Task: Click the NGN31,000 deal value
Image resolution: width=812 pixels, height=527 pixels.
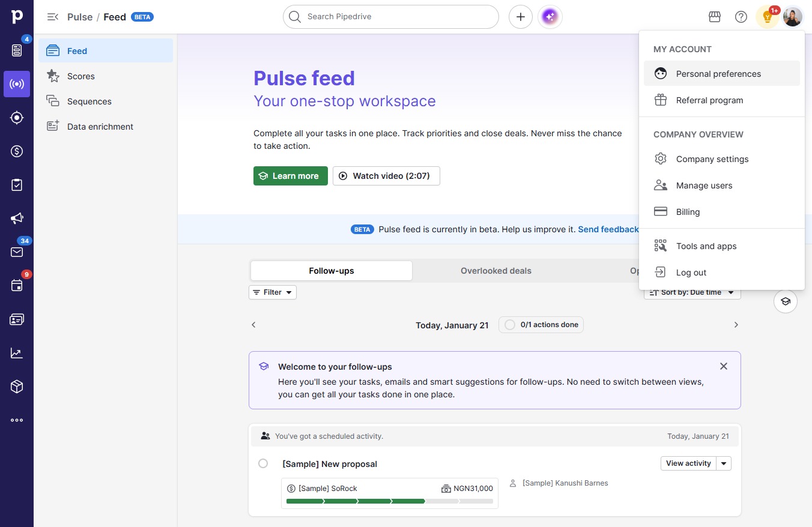Action: point(473,489)
